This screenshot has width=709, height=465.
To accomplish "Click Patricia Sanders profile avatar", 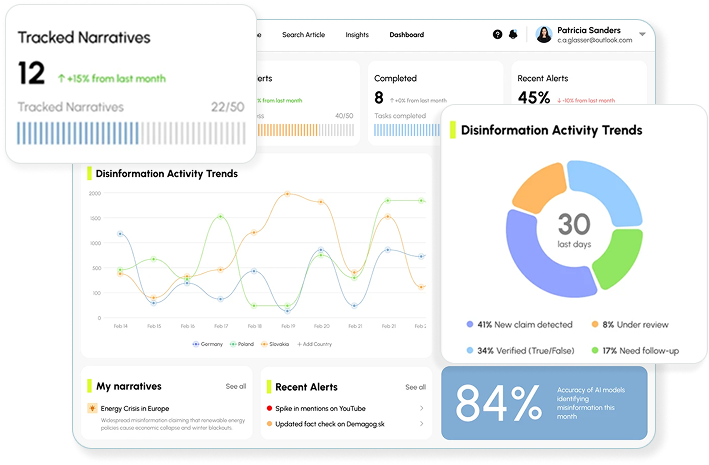I will [x=544, y=35].
